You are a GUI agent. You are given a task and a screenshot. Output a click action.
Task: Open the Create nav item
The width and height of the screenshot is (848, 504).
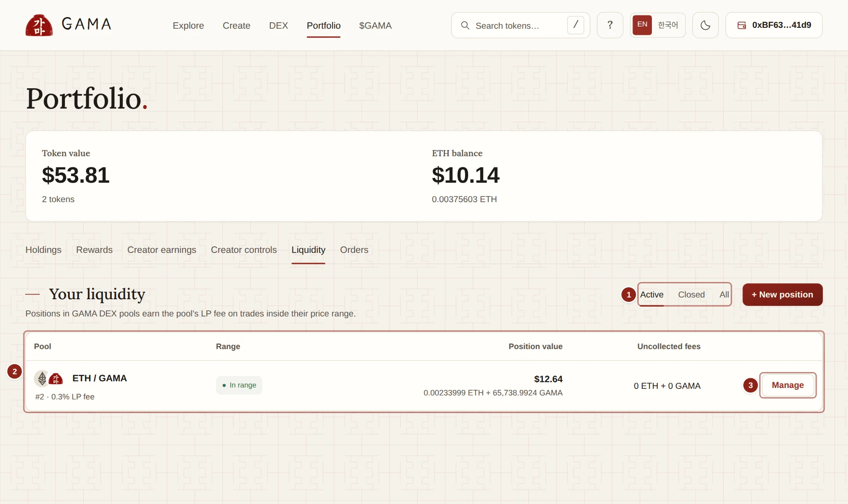point(236,26)
